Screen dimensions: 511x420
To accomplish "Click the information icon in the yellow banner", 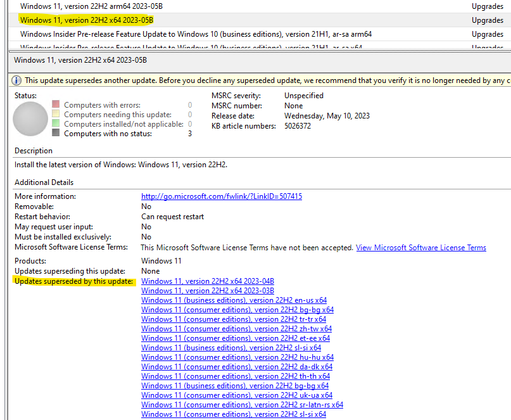I will point(16,80).
